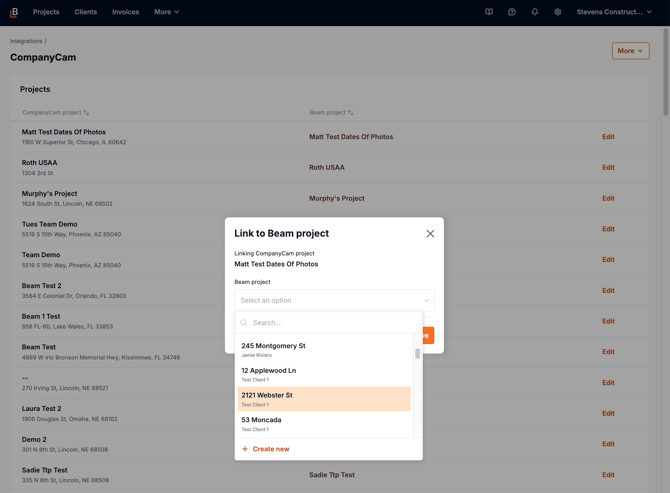Select 245 Montgomery St option

(324, 349)
